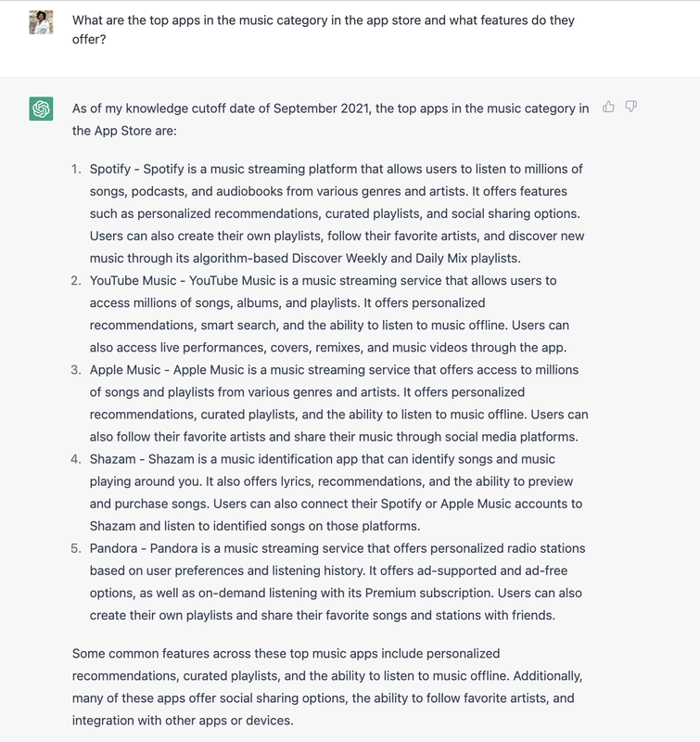Click the 'As of my knowledge cutoff' intro sentence
The width and height of the screenshot is (700, 742).
330,120
